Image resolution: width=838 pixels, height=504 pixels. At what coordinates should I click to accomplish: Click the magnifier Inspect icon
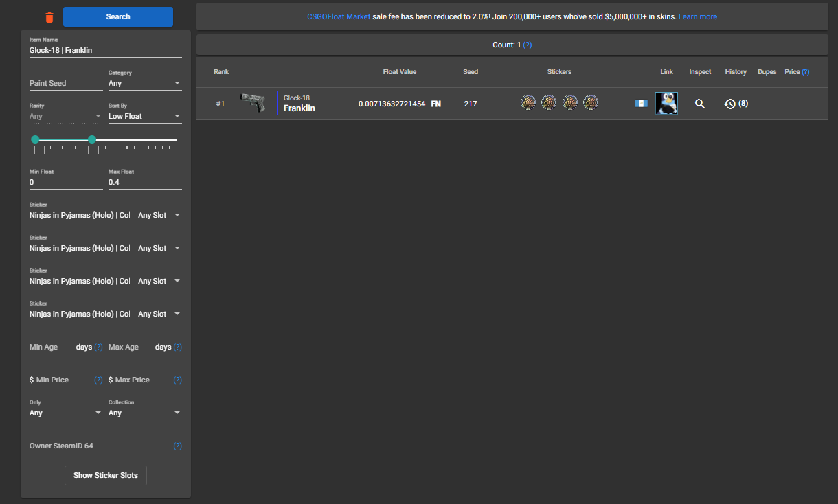point(700,104)
